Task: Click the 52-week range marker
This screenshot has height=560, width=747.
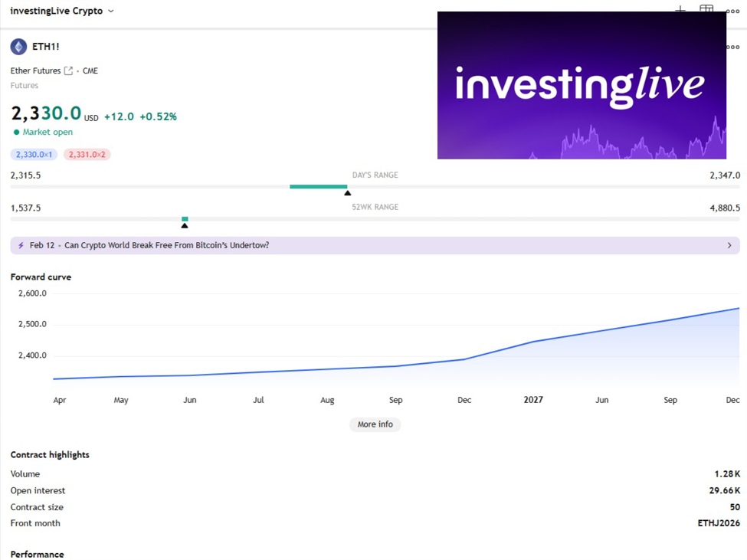Action: (x=185, y=218)
